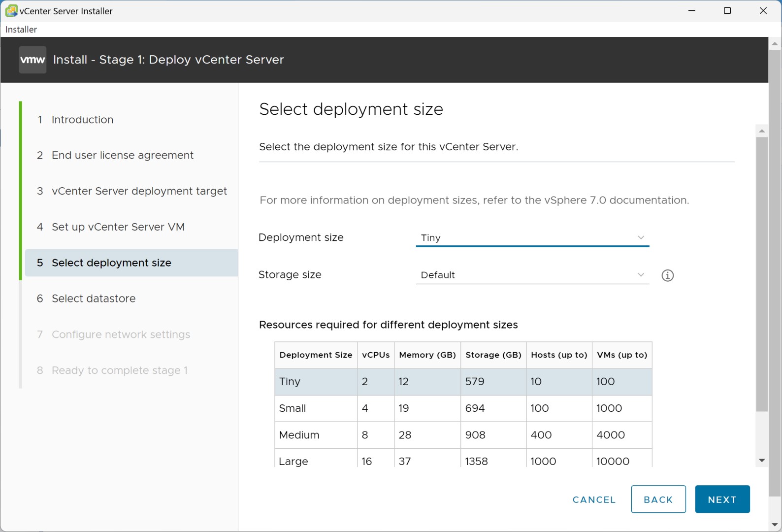Click step 7 Configure network settings
This screenshot has height=532, width=782.
point(113,334)
